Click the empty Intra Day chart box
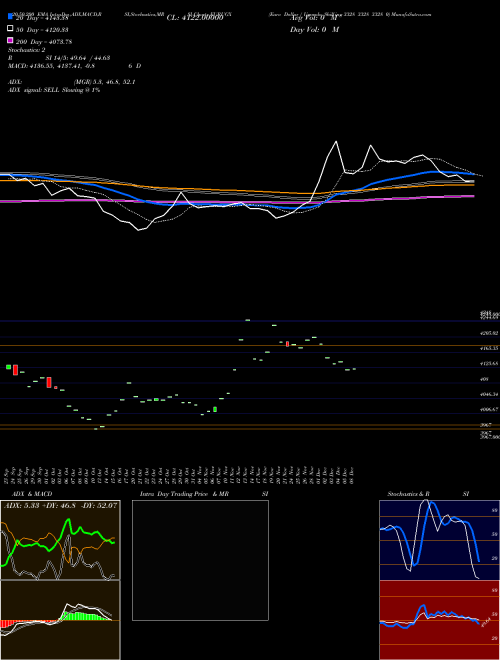 click(x=200, y=560)
